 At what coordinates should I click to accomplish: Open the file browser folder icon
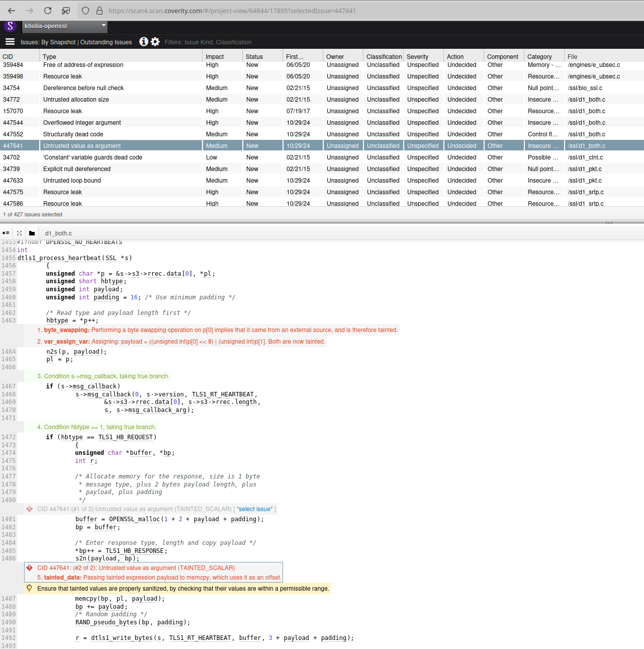coord(32,233)
